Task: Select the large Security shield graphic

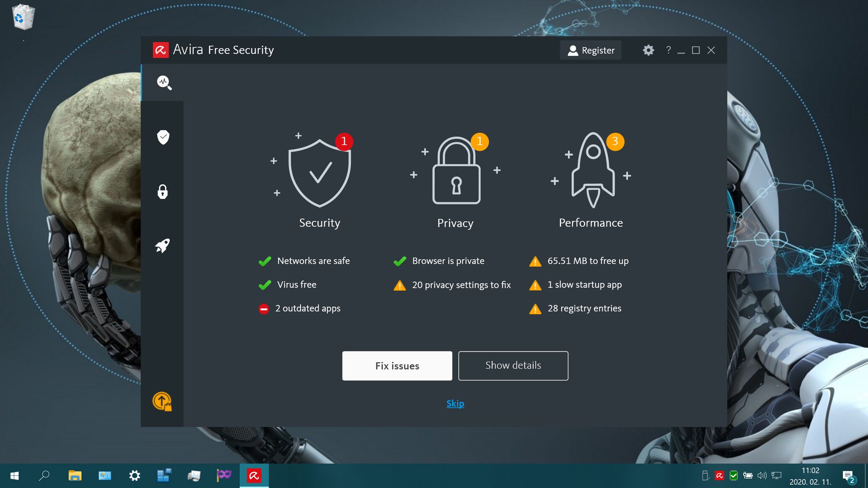Action: coord(319,173)
